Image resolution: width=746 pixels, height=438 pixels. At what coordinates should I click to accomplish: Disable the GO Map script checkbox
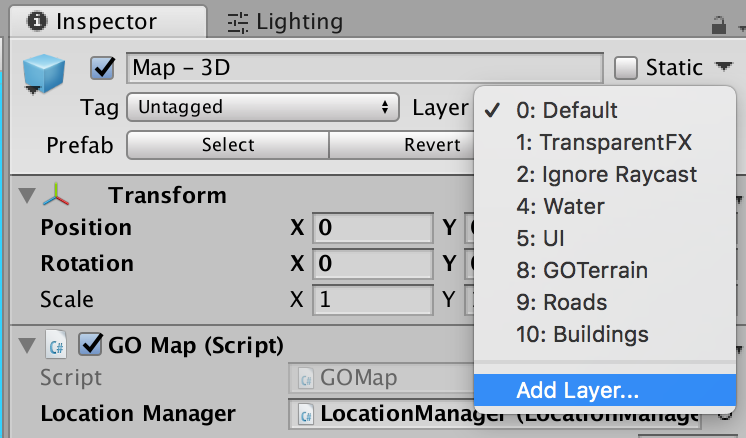(90, 344)
